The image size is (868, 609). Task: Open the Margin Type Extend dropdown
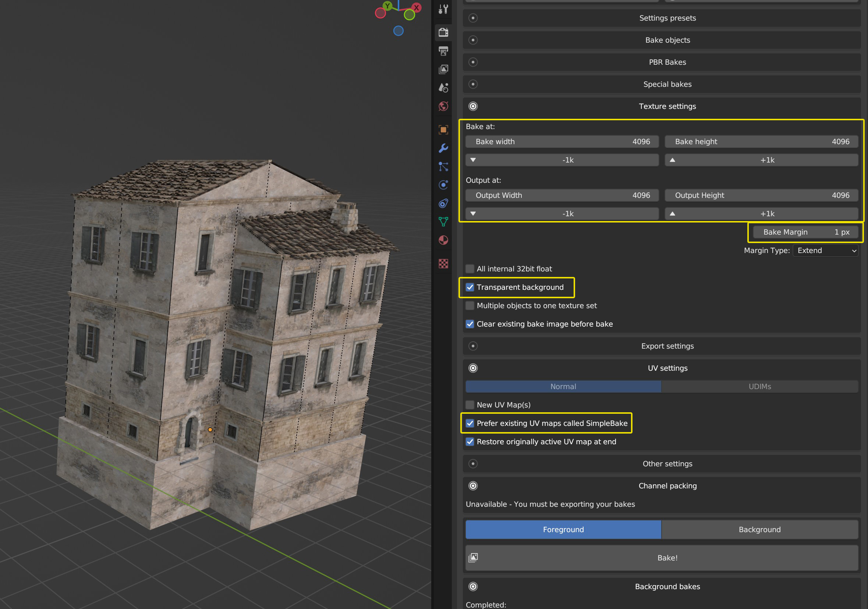tap(825, 250)
